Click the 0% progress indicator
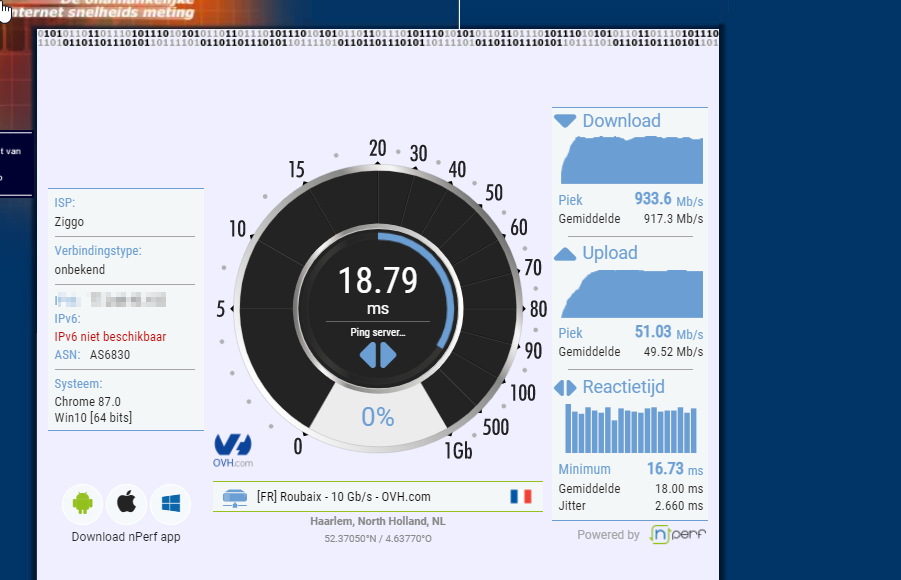This screenshot has height=580, width=901. [378, 417]
